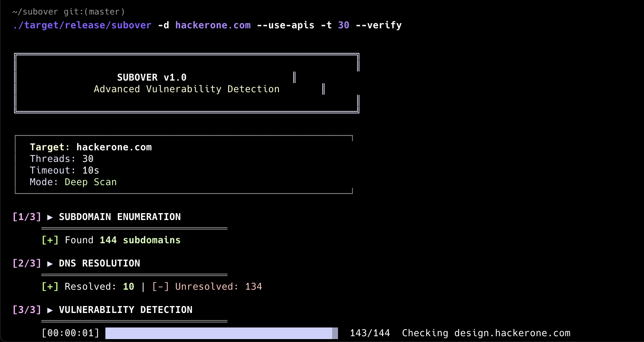Click the git:(master) branch indicator

point(94,12)
